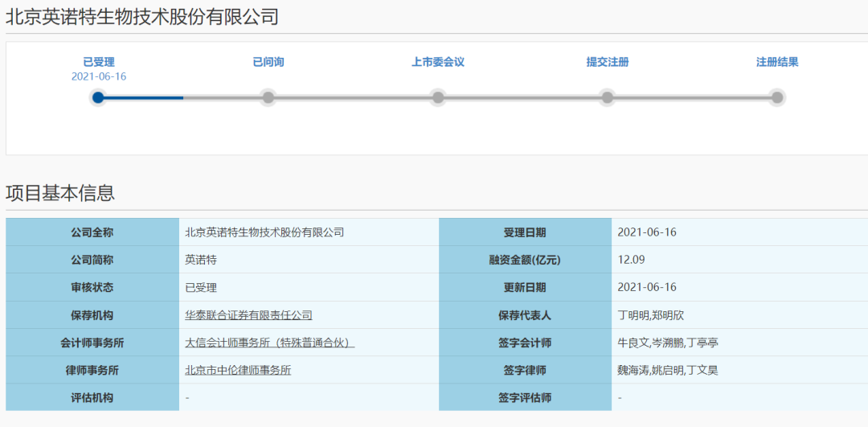Click the 上市委会议 progress step dot
868x427 pixels.
pos(438,97)
